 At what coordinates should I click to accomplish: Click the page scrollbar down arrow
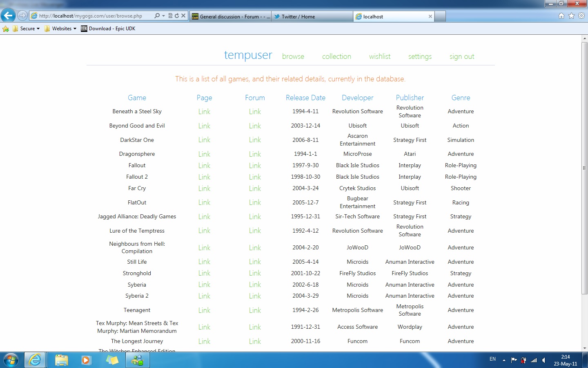click(x=585, y=348)
